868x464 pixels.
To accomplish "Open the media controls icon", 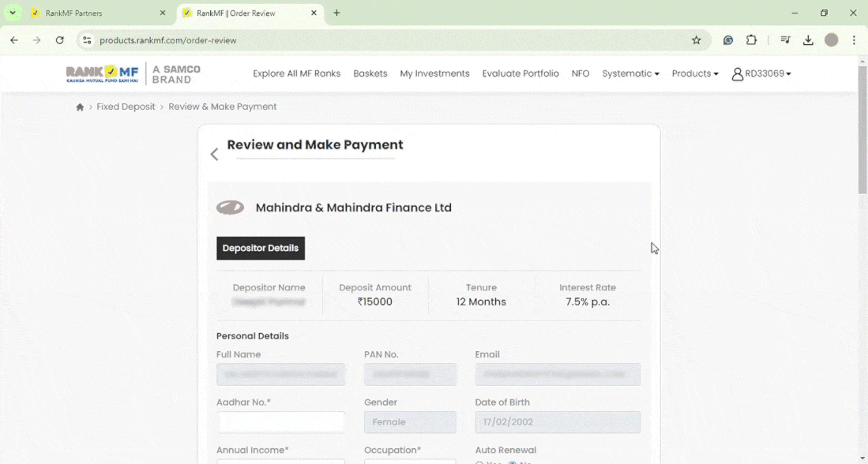I will pyautogui.click(x=785, y=40).
